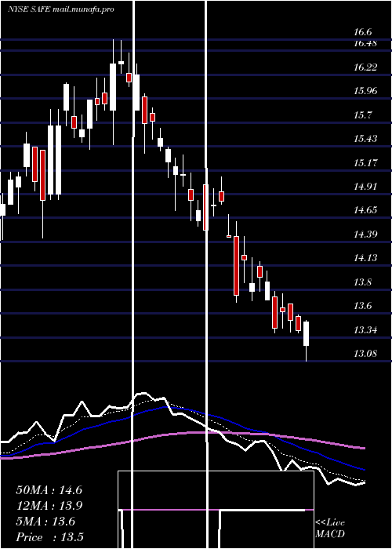Click the tall red candlestick spanning 14.39 to 13.8
Screen dimensions: 392x549
tap(236, 266)
